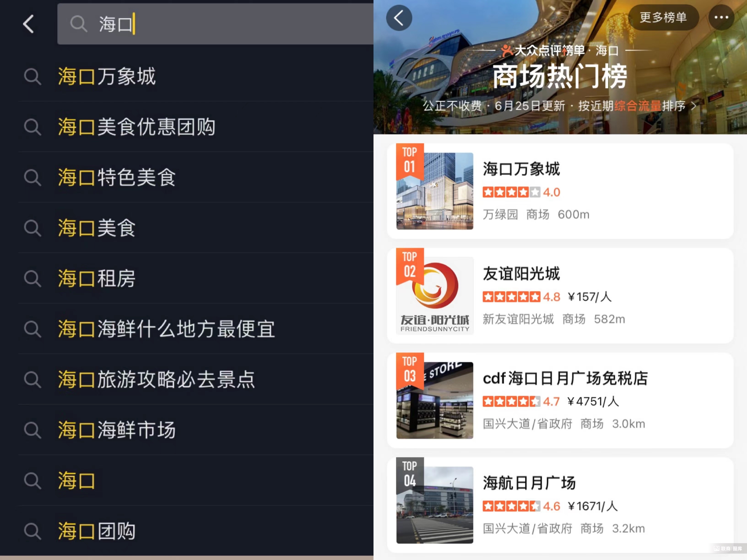Select suggestion 海口美食优惠团购

tap(137, 127)
